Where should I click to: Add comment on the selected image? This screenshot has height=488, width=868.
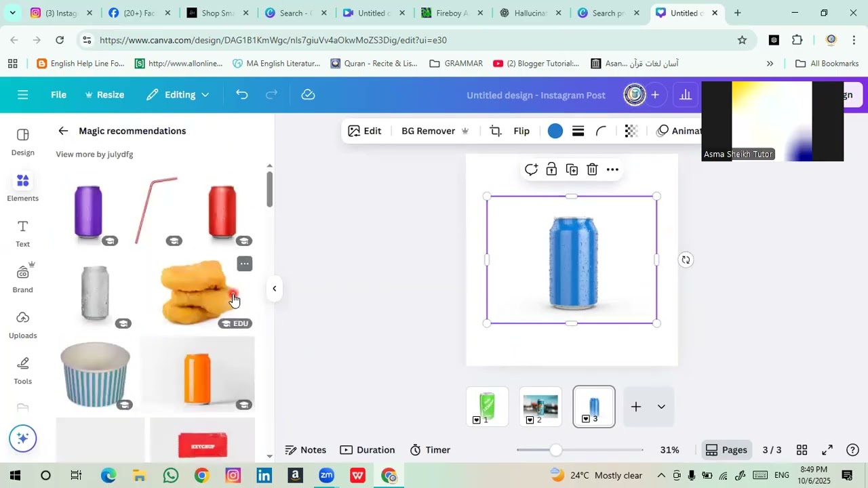coord(531,169)
